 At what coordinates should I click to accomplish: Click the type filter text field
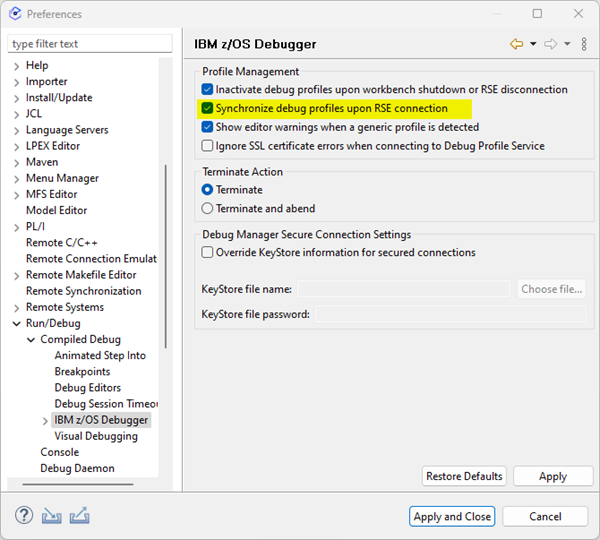coord(90,44)
